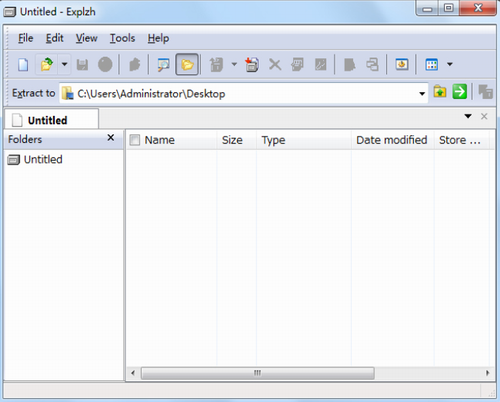
Task: Click the New archive icon
Action: [23, 64]
